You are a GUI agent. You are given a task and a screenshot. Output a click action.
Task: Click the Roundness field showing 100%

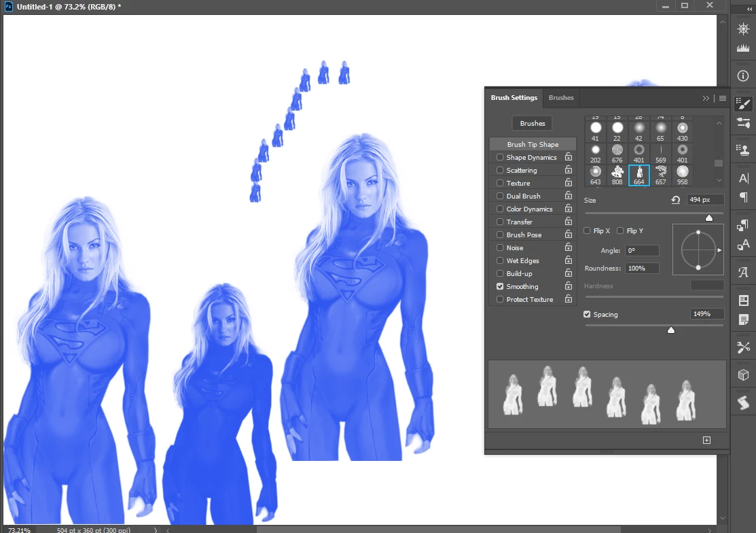(642, 268)
